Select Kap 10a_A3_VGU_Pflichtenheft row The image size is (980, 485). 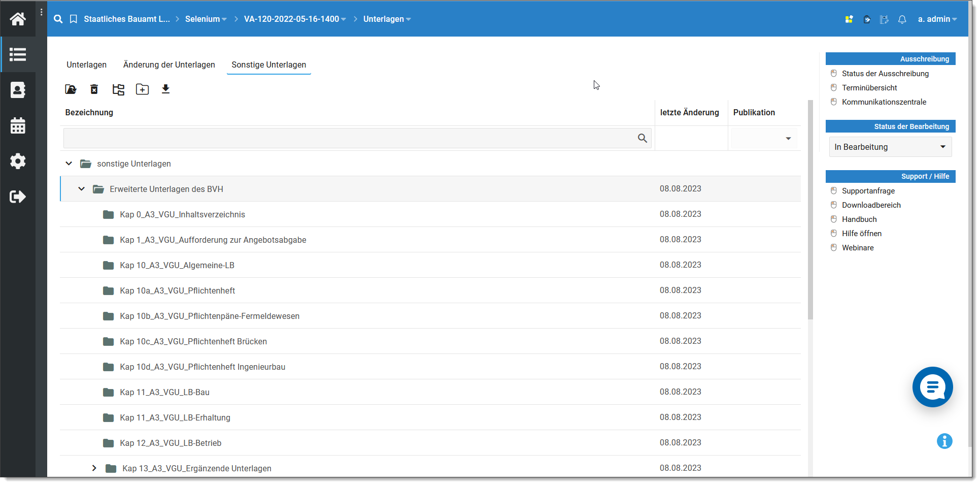coord(430,290)
